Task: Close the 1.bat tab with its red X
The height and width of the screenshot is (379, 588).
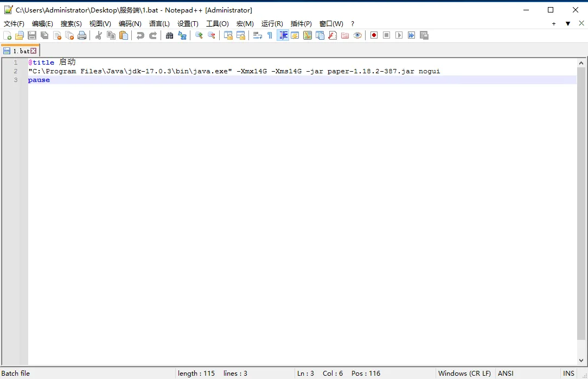Action: tap(34, 50)
